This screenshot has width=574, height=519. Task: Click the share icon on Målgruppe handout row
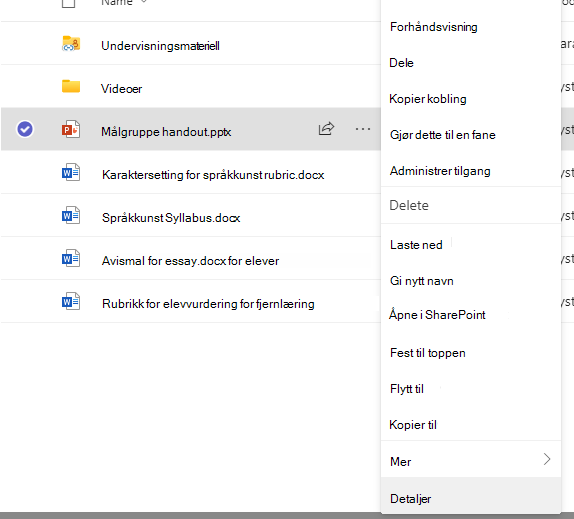click(326, 128)
